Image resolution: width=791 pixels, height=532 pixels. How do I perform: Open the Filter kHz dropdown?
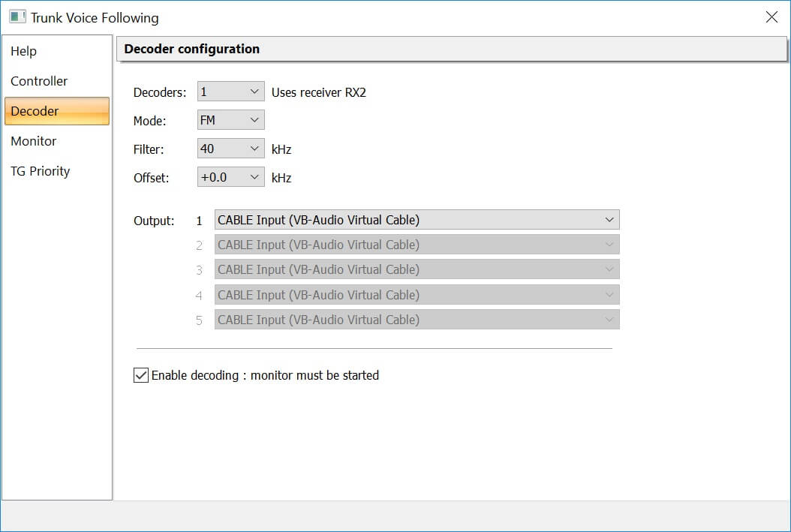pos(230,149)
